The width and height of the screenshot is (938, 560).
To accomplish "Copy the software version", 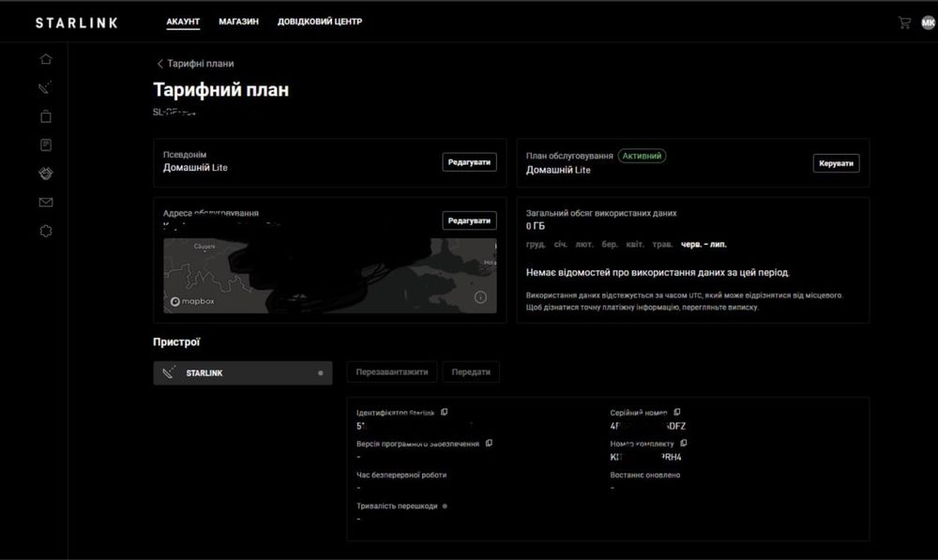I will click(489, 444).
